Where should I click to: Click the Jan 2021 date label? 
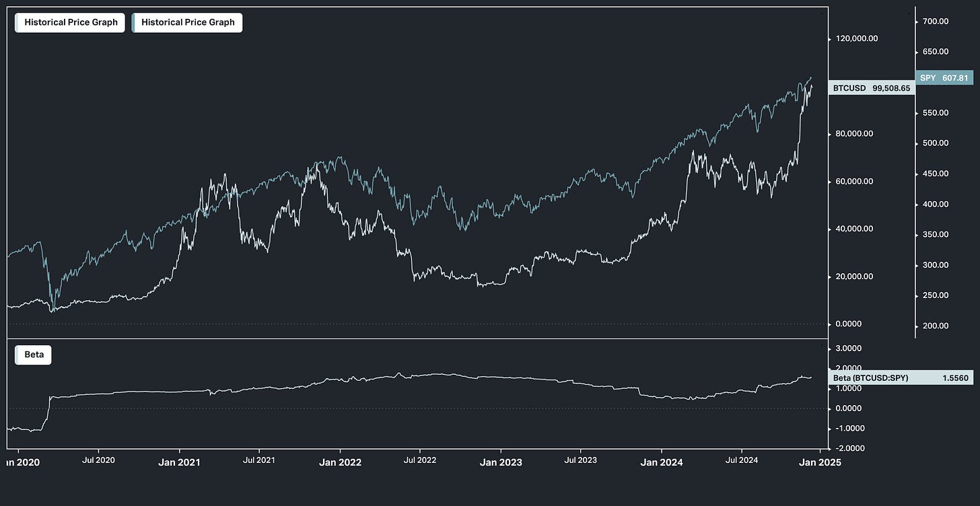(180, 462)
